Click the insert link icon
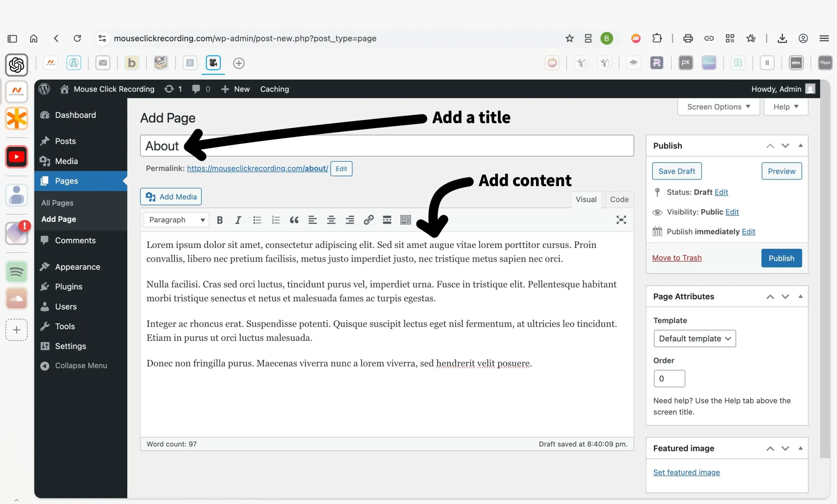The image size is (837, 504). [368, 220]
